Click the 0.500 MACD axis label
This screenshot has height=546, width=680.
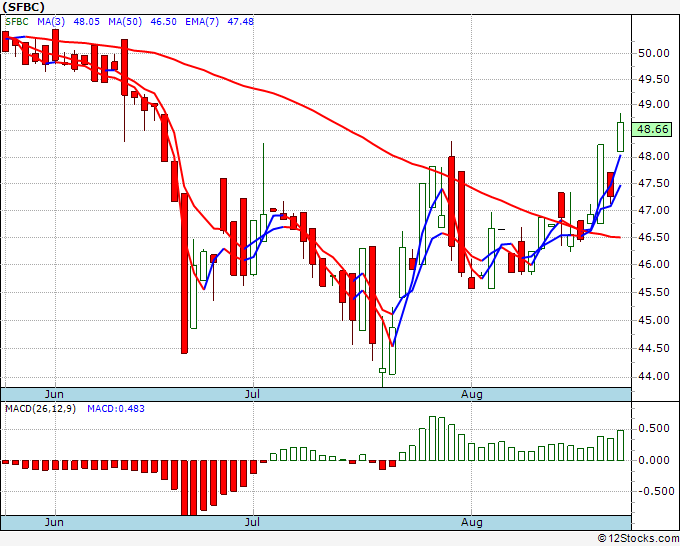654,428
